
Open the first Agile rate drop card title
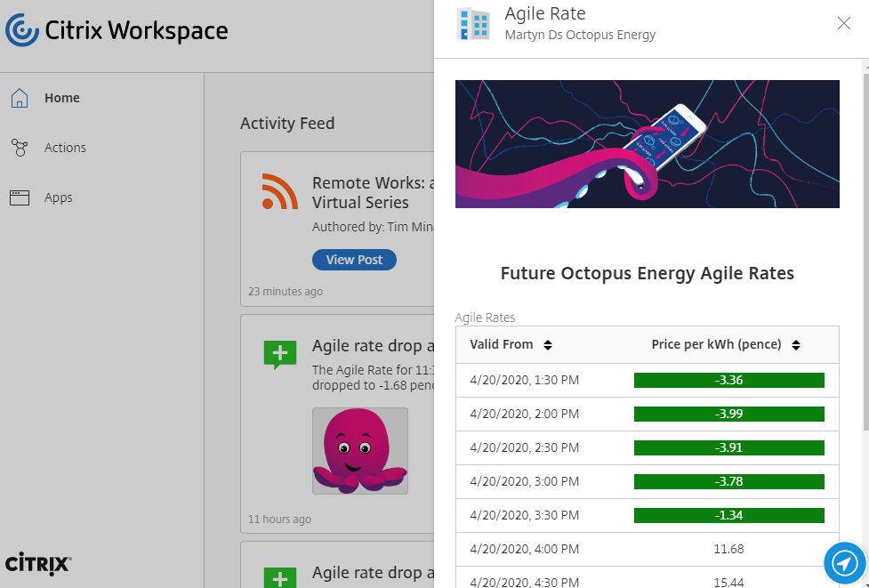pyautogui.click(x=373, y=346)
